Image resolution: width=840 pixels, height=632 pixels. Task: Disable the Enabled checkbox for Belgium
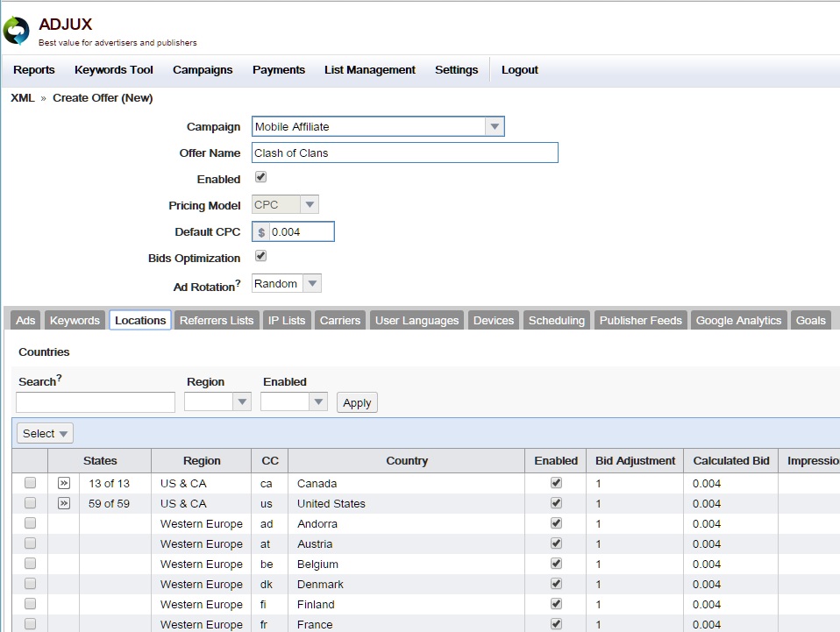[x=556, y=563]
